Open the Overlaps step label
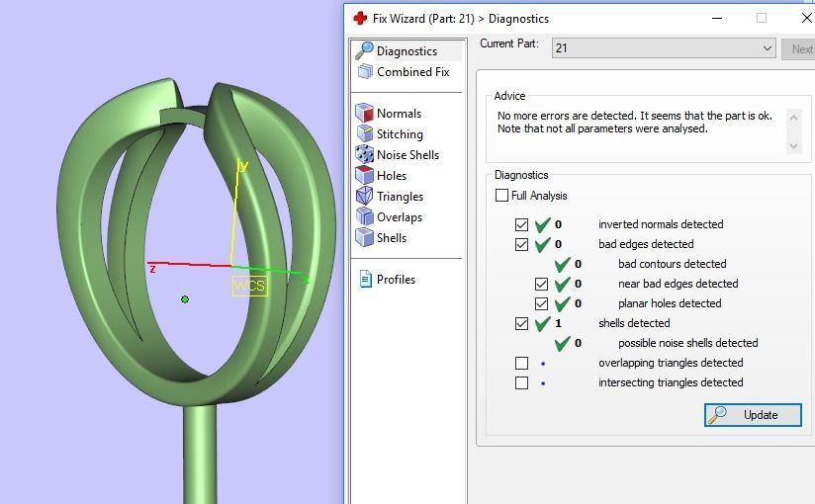 pyautogui.click(x=400, y=217)
